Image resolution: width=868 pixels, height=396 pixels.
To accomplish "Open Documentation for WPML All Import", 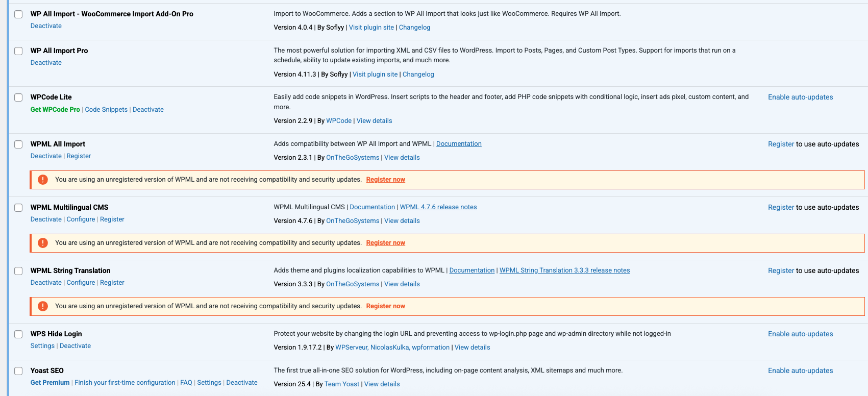I will pos(459,144).
